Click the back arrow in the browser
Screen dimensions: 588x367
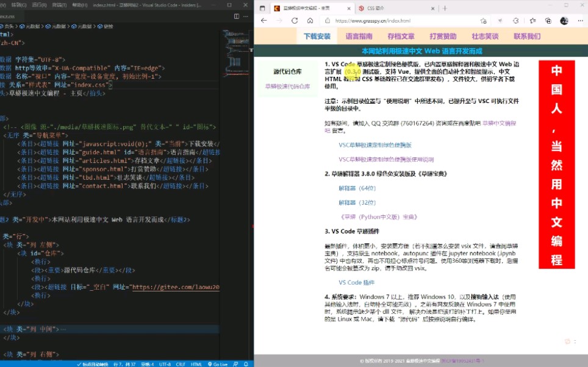[x=264, y=20]
